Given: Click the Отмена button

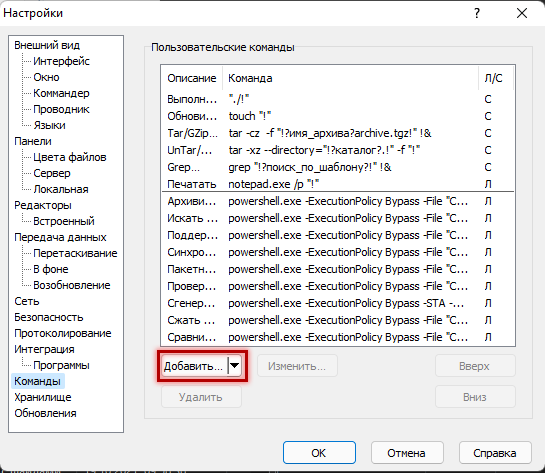Looking at the screenshot, I should pyautogui.click(x=407, y=452).
